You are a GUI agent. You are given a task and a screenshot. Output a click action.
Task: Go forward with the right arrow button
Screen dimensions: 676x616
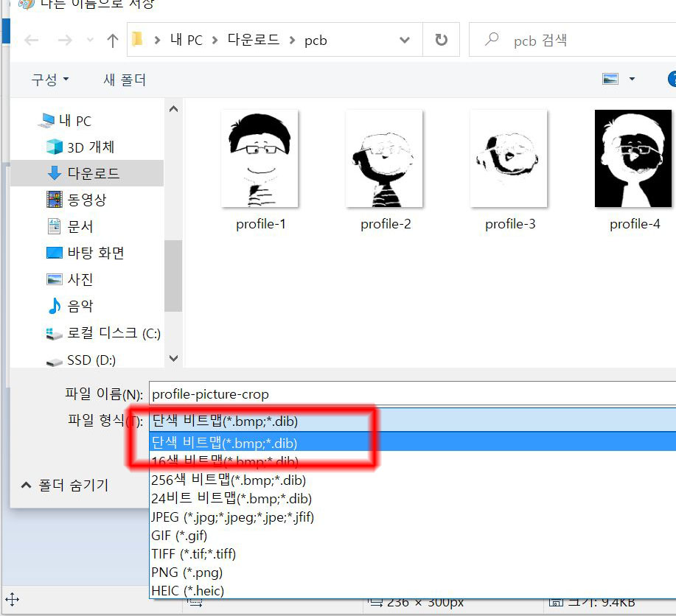[65, 41]
